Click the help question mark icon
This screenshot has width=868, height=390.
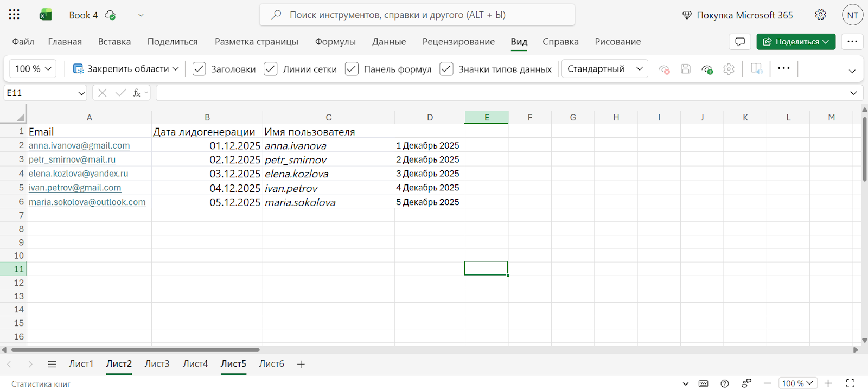click(725, 383)
